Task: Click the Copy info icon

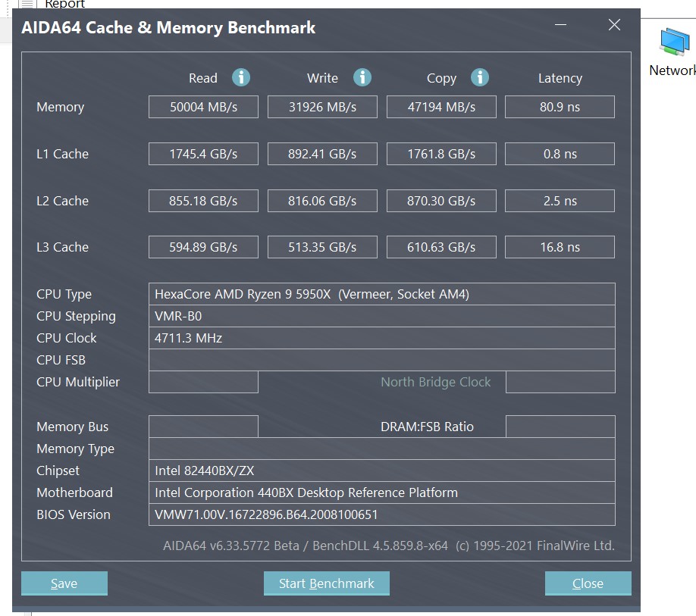Action: coord(480,77)
